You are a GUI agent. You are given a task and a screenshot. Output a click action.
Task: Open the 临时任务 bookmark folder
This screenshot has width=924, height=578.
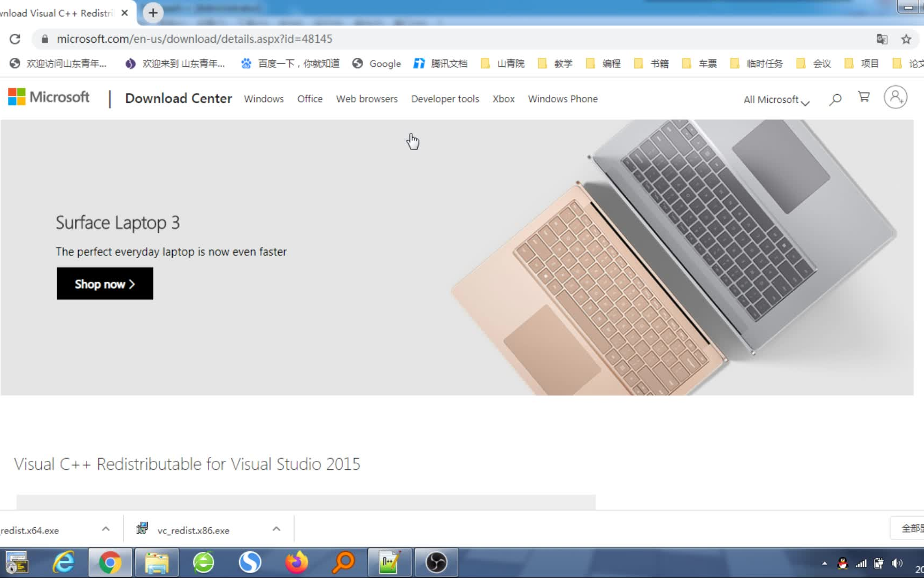pos(757,64)
